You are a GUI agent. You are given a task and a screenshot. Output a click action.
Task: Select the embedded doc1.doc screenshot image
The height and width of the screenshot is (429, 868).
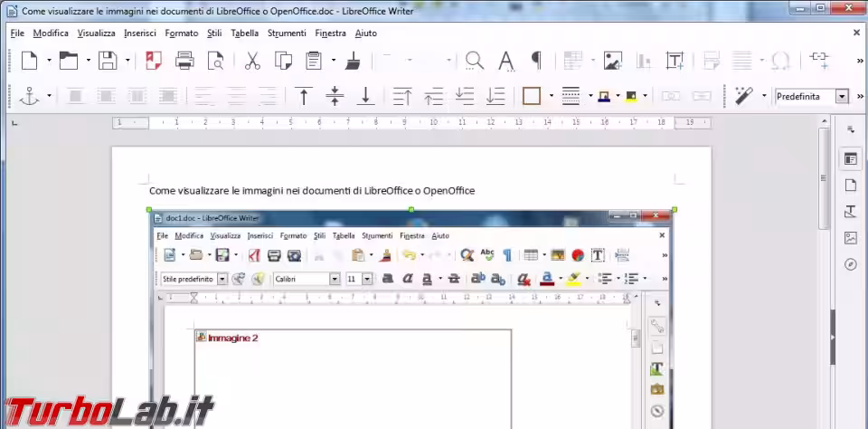coord(411,319)
